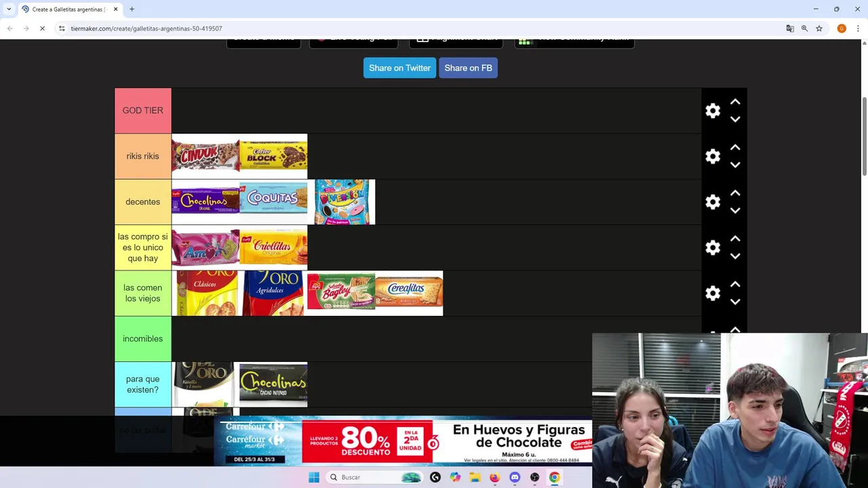Viewport: 868px width, 488px height.
Task: Open tab search dropdown arrow
Action: click(x=8, y=9)
